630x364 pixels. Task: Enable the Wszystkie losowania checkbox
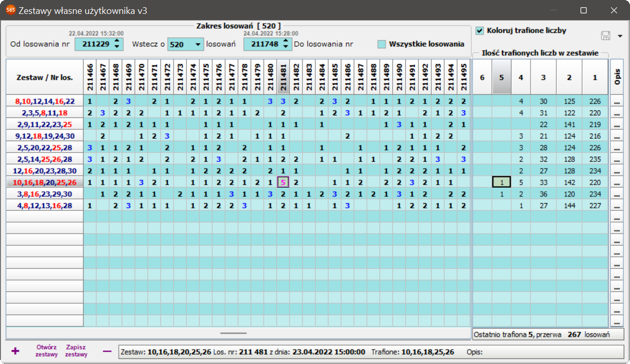(x=382, y=44)
